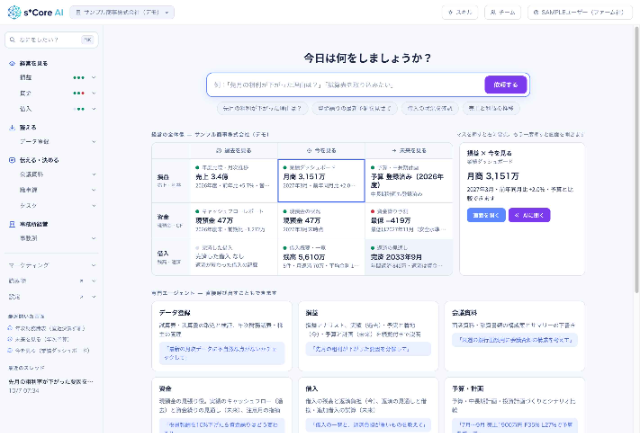Click the eye icon of first sidebar section
The height and width of the screenshot is (433, 640).
click(12, 63)
